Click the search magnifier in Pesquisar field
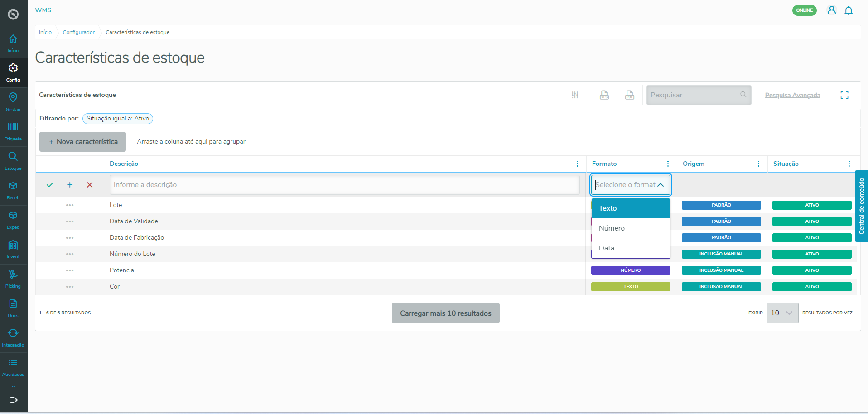This screenshot has width=868, height=414. [x=743, y=95]
